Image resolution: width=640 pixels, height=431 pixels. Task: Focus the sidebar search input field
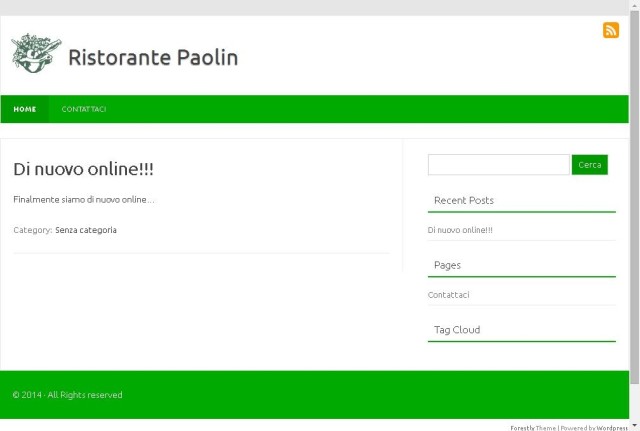pos(498,164)
